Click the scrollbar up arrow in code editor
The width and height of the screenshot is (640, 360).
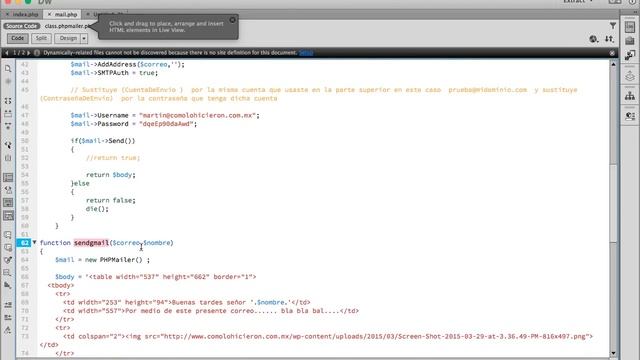[613, 64]
